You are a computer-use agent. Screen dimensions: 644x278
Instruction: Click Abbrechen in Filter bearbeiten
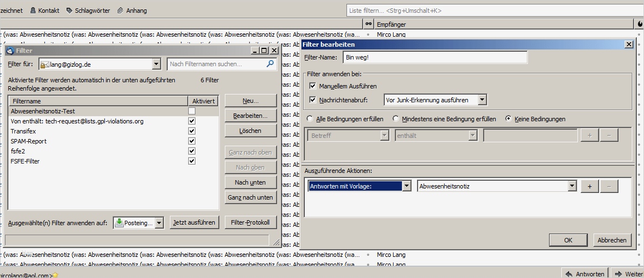pos(612,240)
